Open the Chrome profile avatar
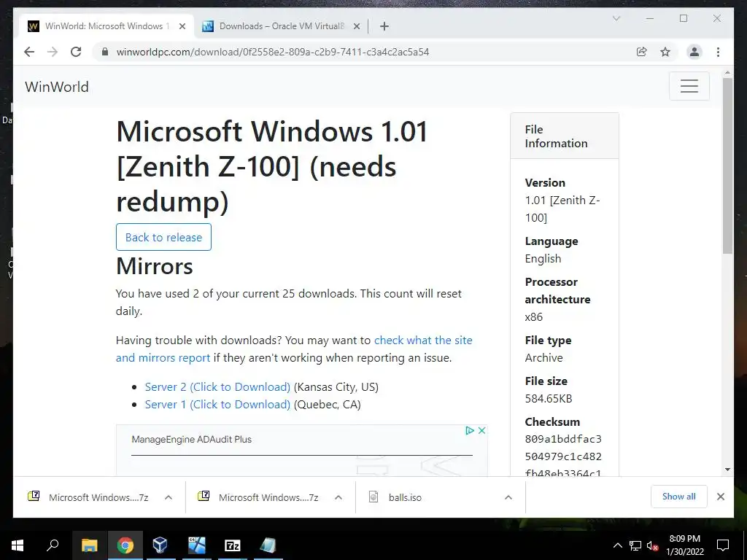This screenshot has width=747, height=560. pyautogui.click(x=694, y=52)
